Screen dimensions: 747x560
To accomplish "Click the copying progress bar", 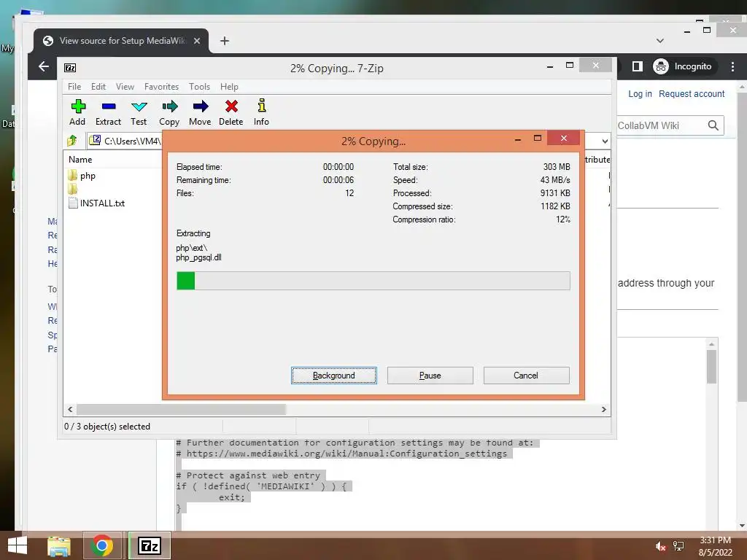I will point(373,281).
